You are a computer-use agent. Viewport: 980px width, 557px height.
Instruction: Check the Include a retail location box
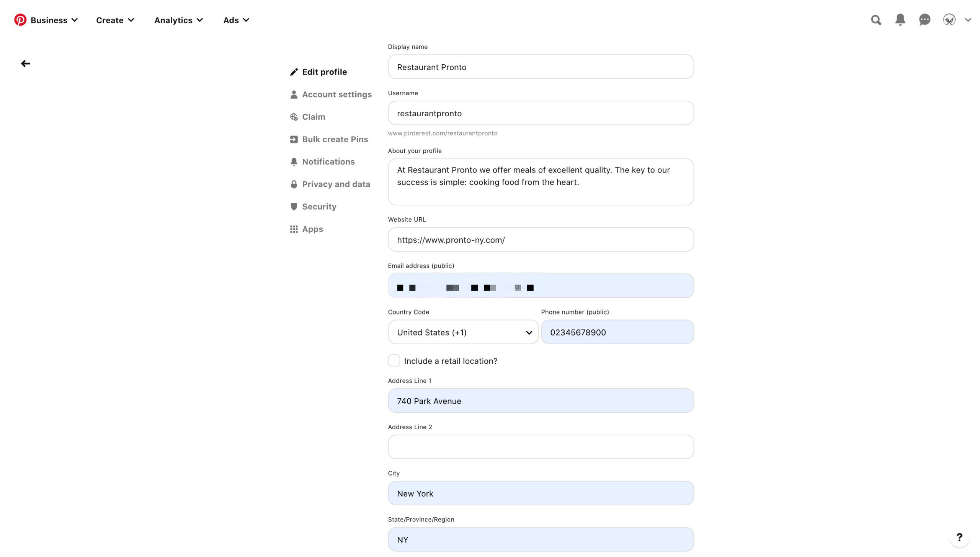[394, 360]
